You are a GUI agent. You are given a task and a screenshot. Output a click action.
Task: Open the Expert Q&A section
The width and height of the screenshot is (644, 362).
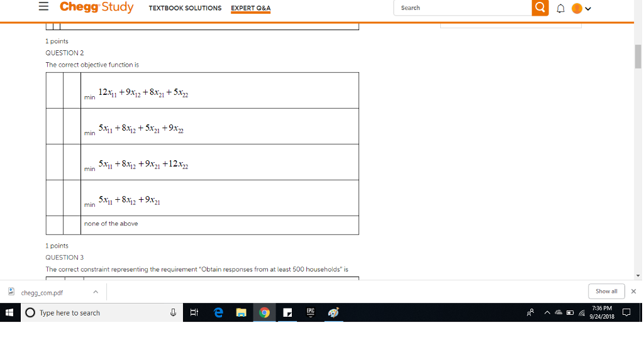[x=250, y=8]
